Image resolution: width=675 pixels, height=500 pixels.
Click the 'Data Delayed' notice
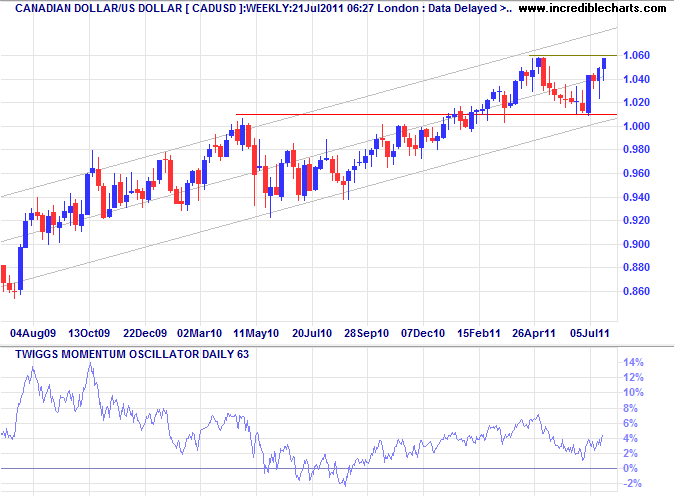(x=462, y=8)
